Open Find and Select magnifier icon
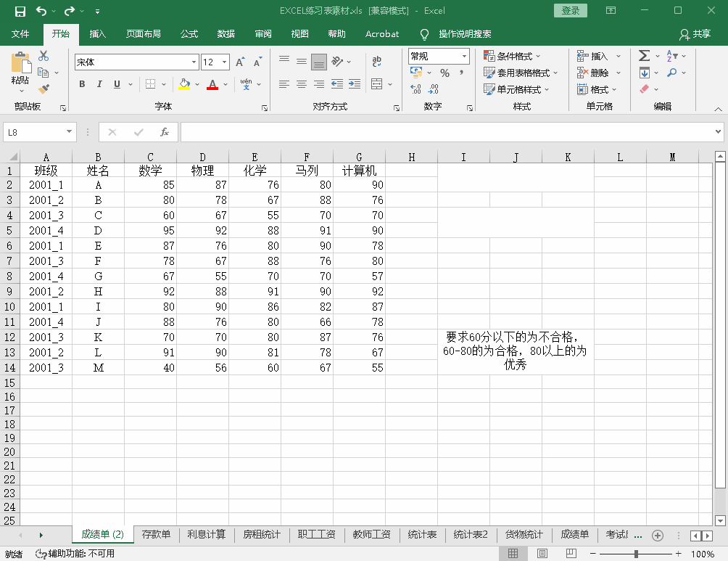 pos(672,73)
